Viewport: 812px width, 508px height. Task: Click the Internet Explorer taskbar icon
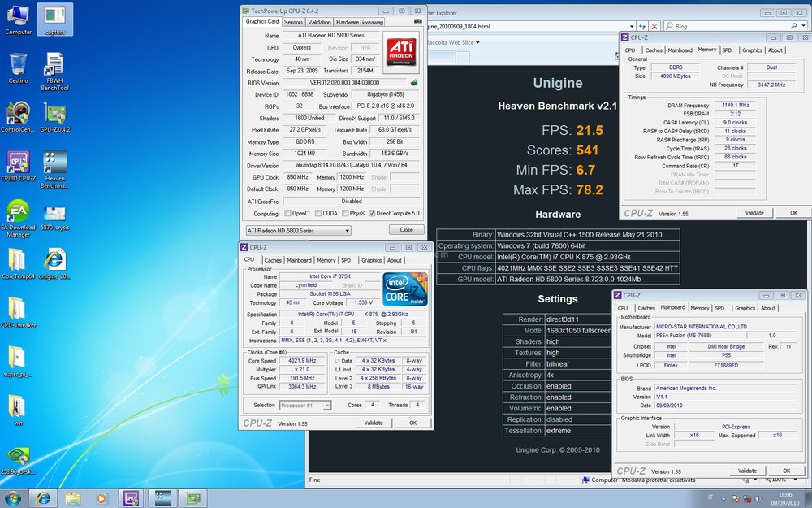(x=44, y=499)
